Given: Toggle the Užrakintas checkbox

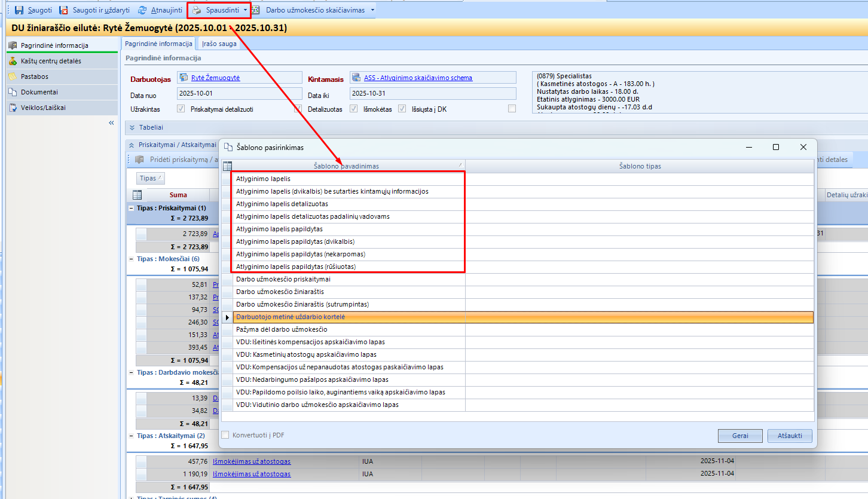Looking at the screenshot, I should (x=181, y=109).
